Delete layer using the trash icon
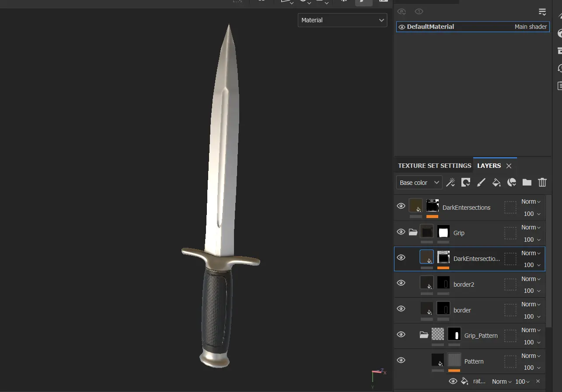Screen dimensions: 562x392 click(x=542, y=183)
